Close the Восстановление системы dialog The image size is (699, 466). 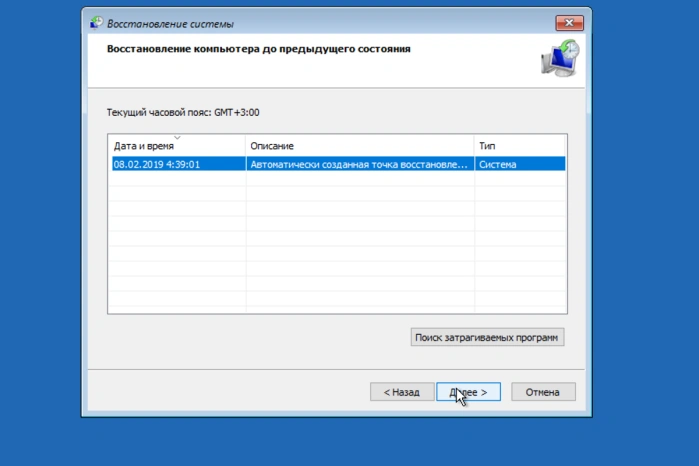(x=569, y=23)
